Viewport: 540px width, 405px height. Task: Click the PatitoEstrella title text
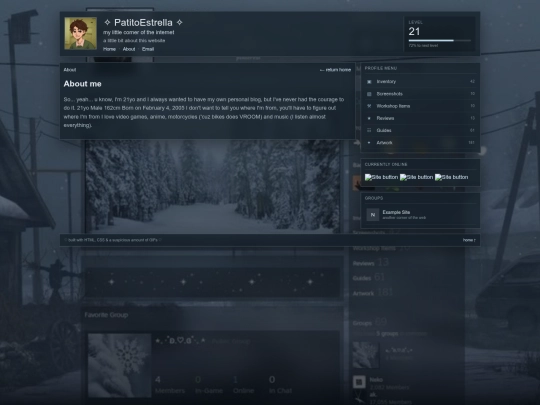point(143,23)
